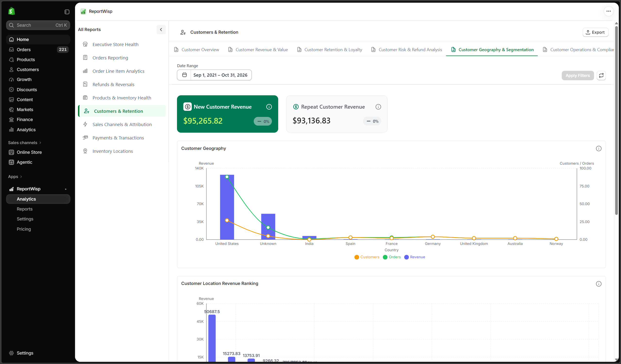Open New Customer Revenue info icon
This screenshot has width=621, height=364.
[269, 107]
